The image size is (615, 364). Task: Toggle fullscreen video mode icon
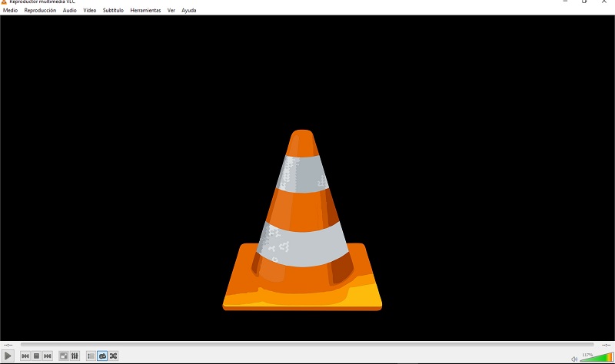(x=63, y=356)
